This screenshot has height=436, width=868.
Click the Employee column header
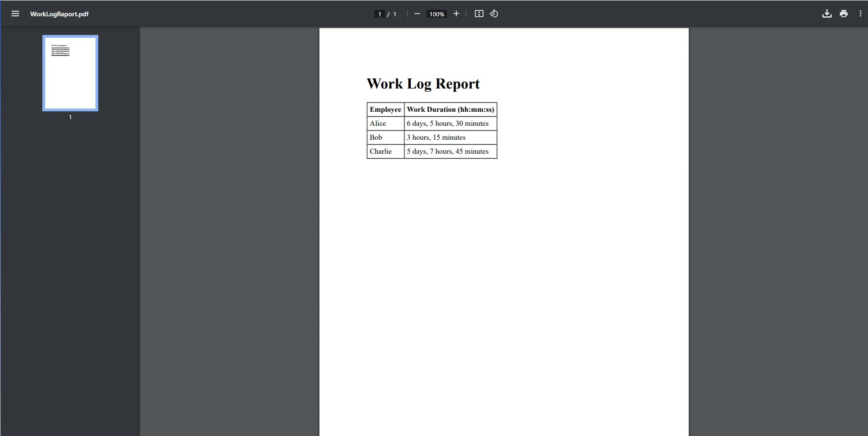[386, 109]
